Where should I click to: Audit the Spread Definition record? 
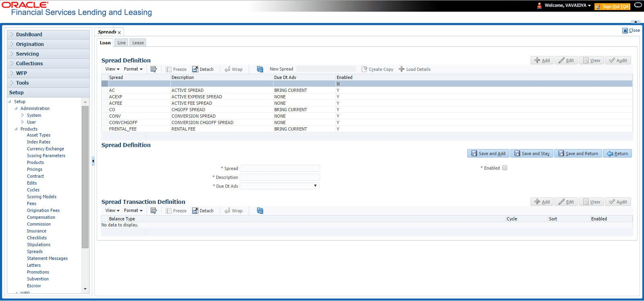coord(618,60)
